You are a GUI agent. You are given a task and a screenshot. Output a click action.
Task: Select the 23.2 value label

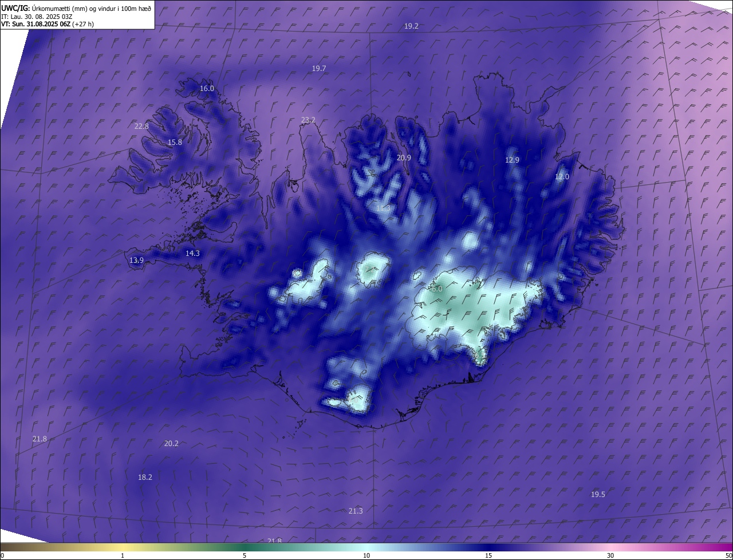[308, 120]
